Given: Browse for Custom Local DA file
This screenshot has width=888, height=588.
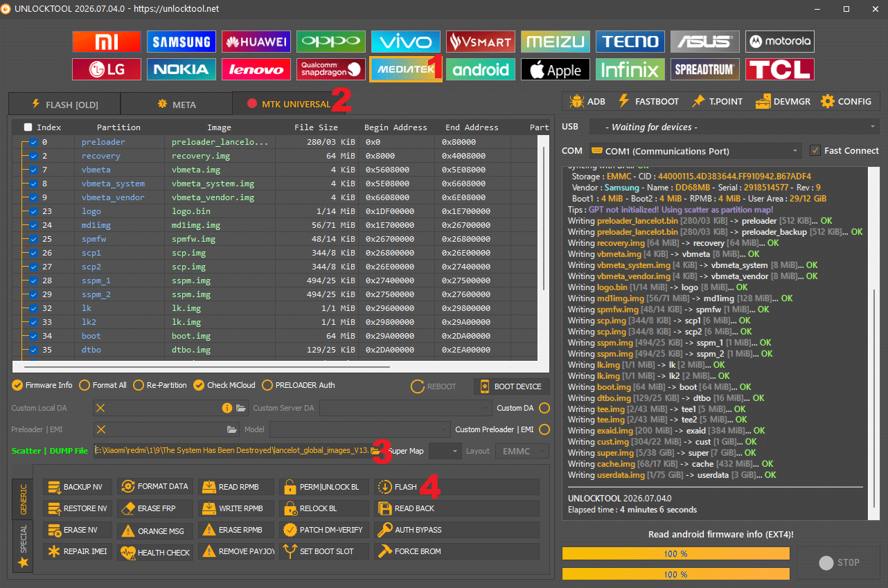Looking at the screenshot, I should tap(241, 408).
